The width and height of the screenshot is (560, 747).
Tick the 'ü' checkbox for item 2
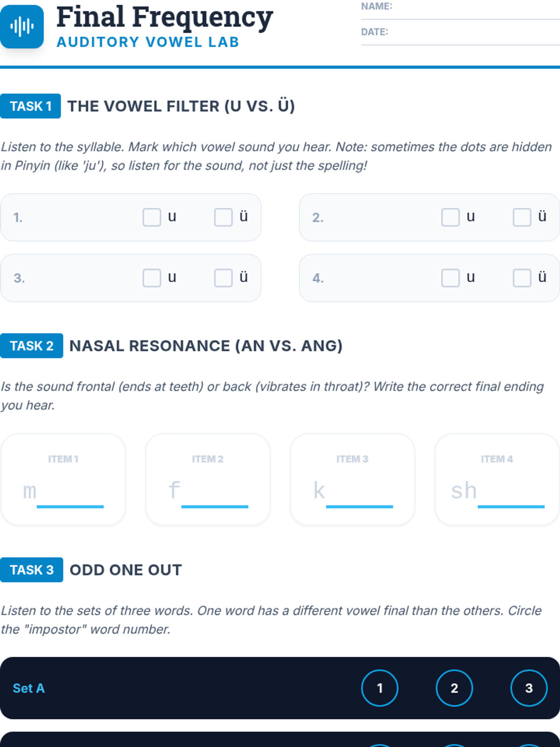pyautogui.click(x=522, y=217)
